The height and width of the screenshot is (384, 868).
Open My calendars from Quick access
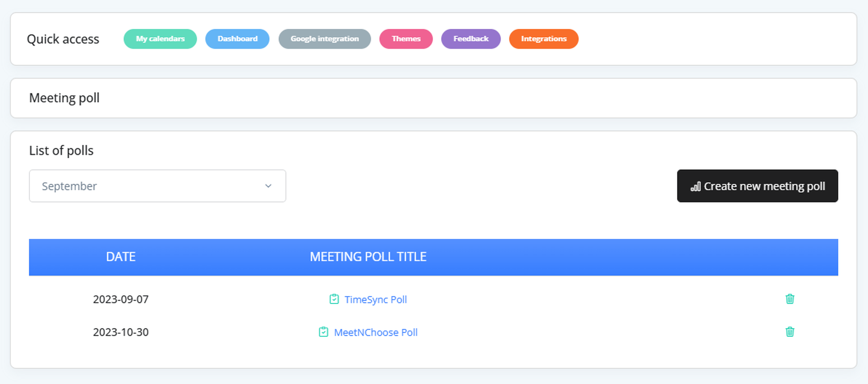point(160,39)
